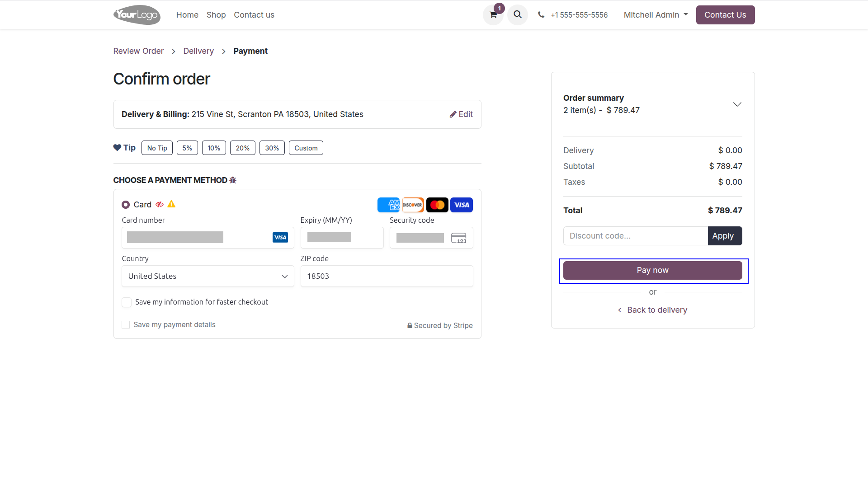Viewport: 868px width, 488px height.
Task: Click the search magnifier icon
Action: click(518, 15)
